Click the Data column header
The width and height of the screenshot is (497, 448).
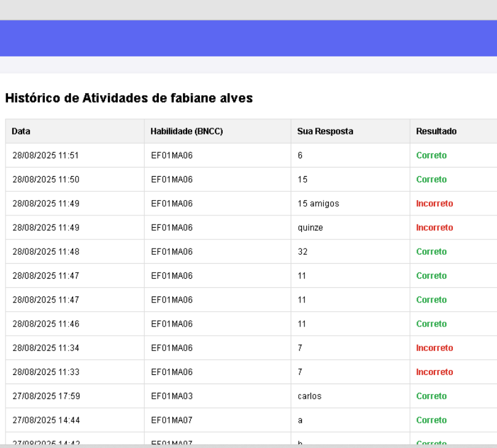coord(21,131)
